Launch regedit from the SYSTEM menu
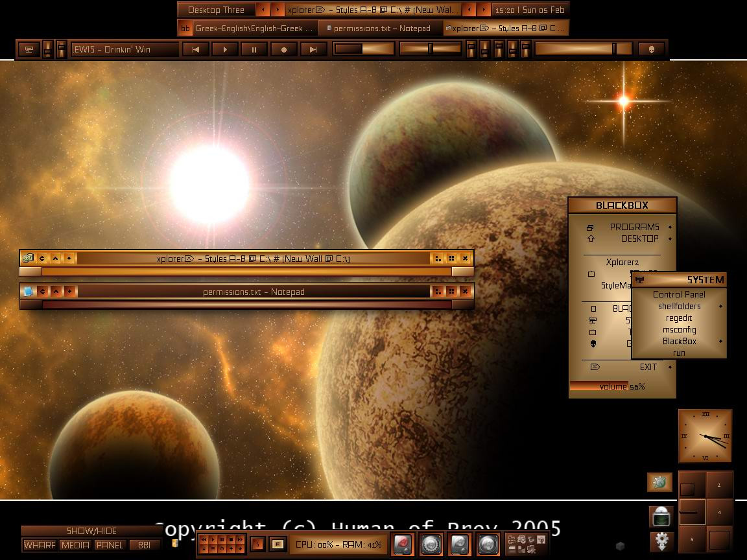Viewport: 747px width, 560px height. (679, 318)
